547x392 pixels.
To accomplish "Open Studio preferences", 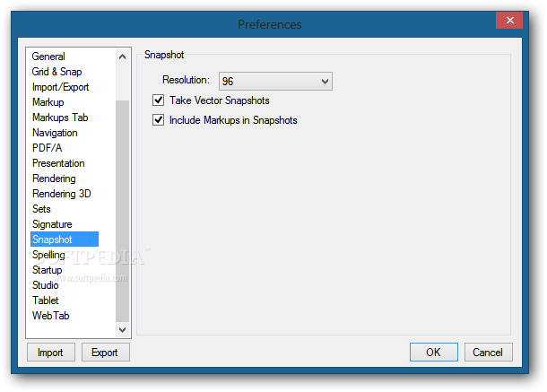I will coord(46,285).
